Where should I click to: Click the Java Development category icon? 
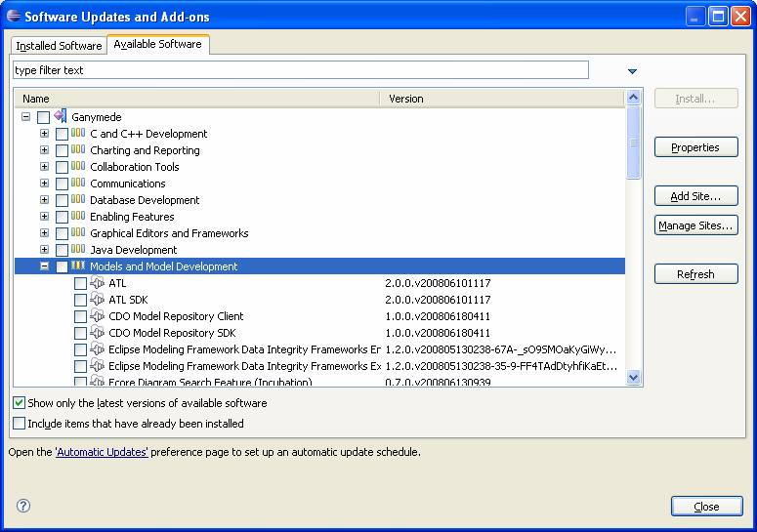pos(78,250)
